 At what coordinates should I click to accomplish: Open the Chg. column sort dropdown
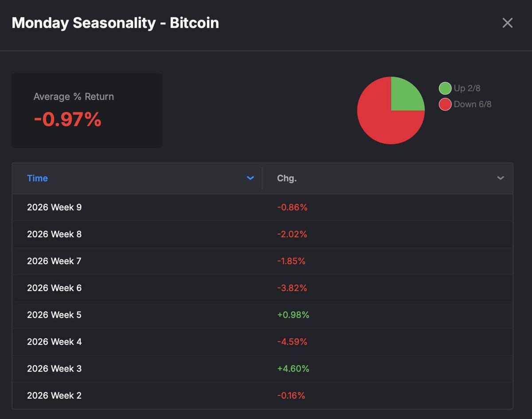pos(501,178)
